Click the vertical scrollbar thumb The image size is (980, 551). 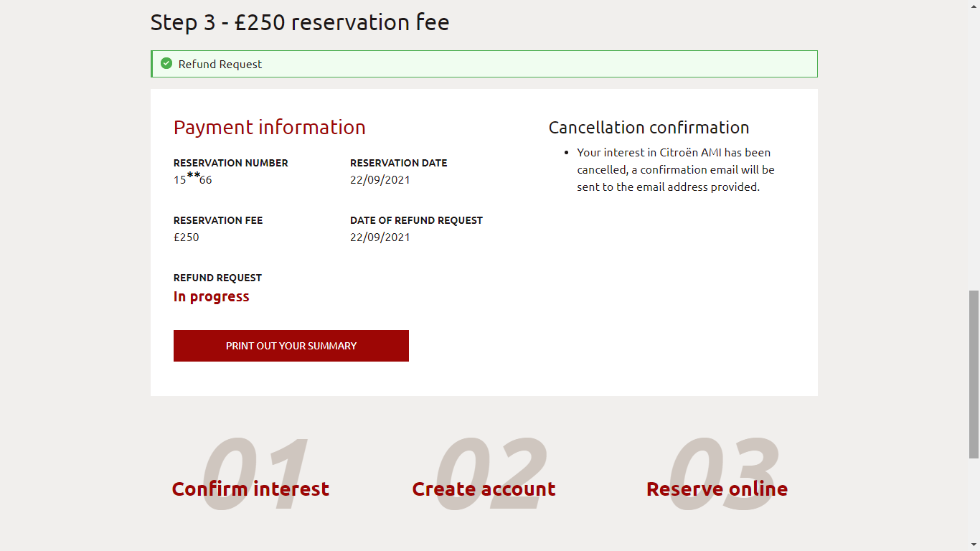974,374
